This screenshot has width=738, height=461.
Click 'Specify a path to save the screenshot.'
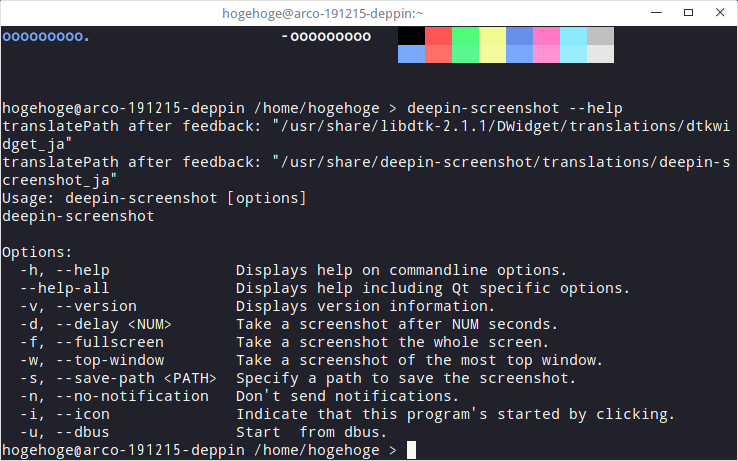[406, 379]
